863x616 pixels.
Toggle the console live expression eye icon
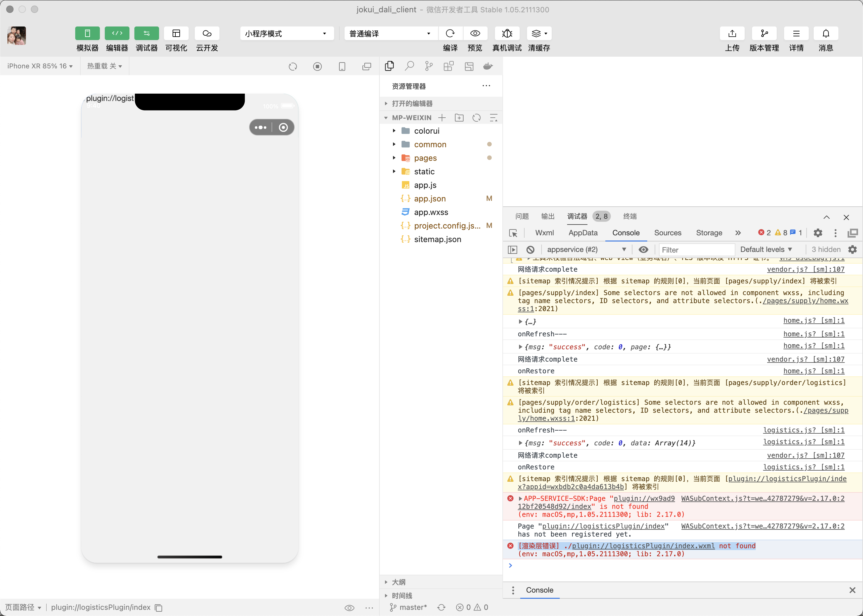tap(643, 249)
